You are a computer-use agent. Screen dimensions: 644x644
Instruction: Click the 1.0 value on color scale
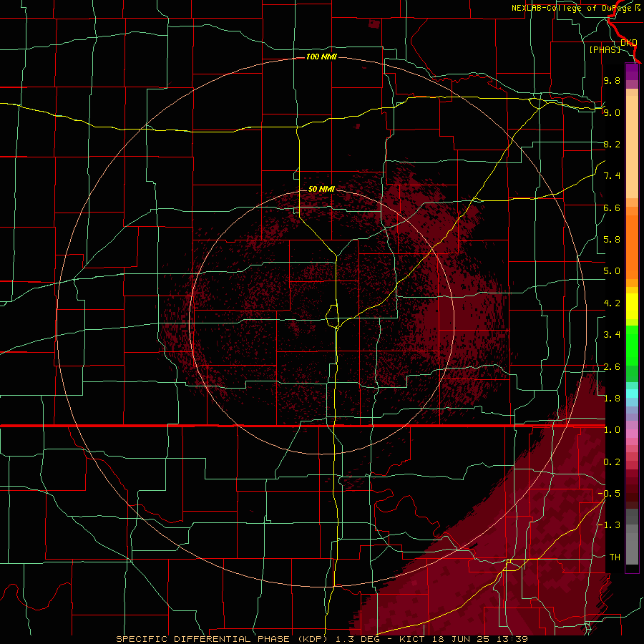(612, 430)
